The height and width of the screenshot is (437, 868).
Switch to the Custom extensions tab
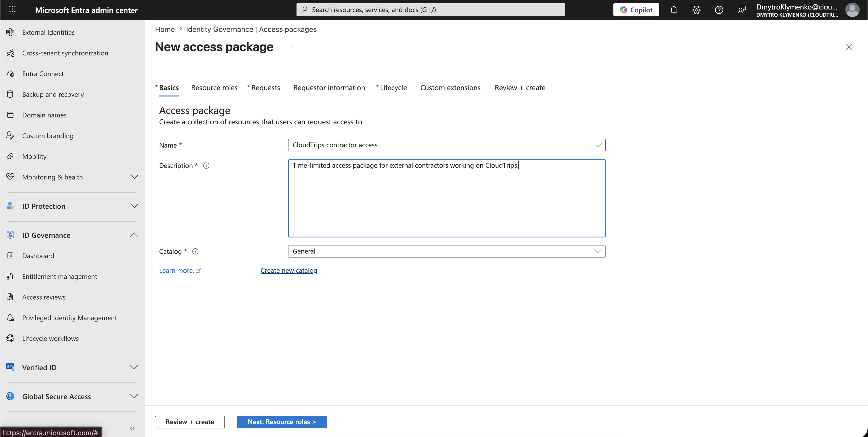click(450, 88)
